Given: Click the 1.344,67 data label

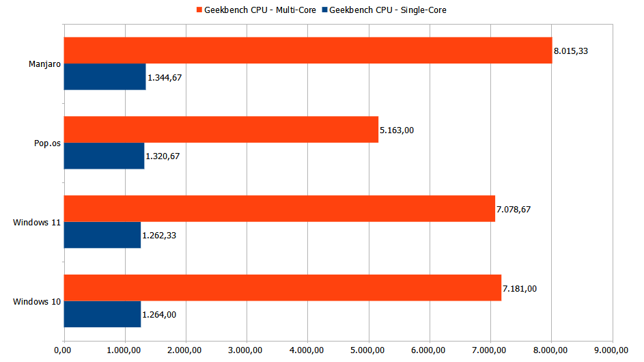Looking at the screenshot, I should tap(165, 78).
